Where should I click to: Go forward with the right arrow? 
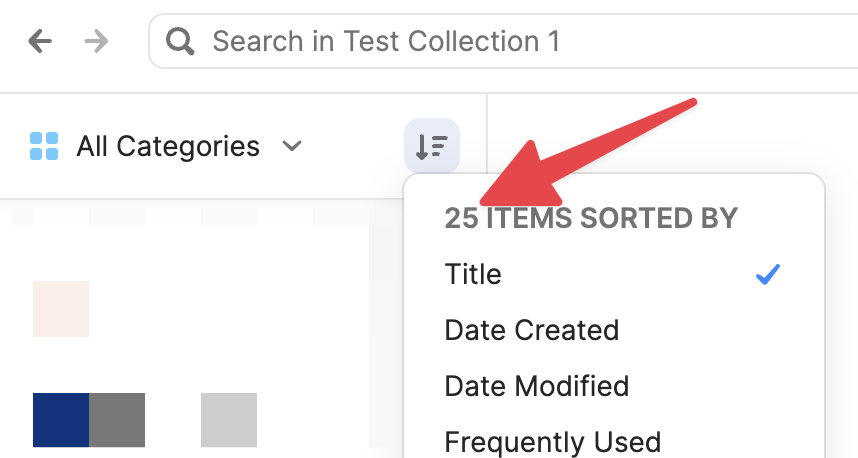(x=97, y=41)
